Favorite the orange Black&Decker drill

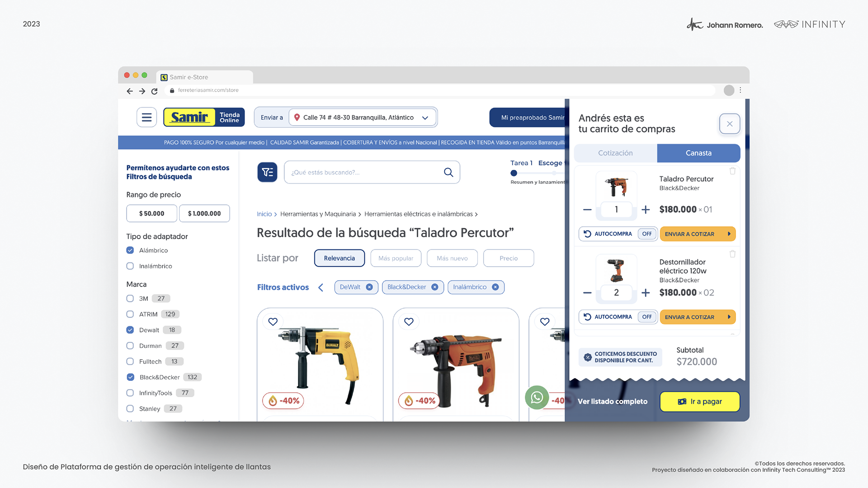pos(409,322)
